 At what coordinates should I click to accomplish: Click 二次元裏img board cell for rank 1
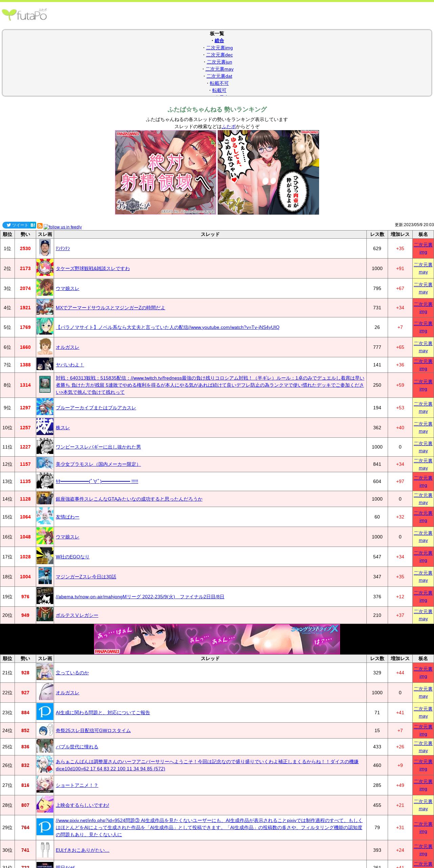click(x=423, y=248)
